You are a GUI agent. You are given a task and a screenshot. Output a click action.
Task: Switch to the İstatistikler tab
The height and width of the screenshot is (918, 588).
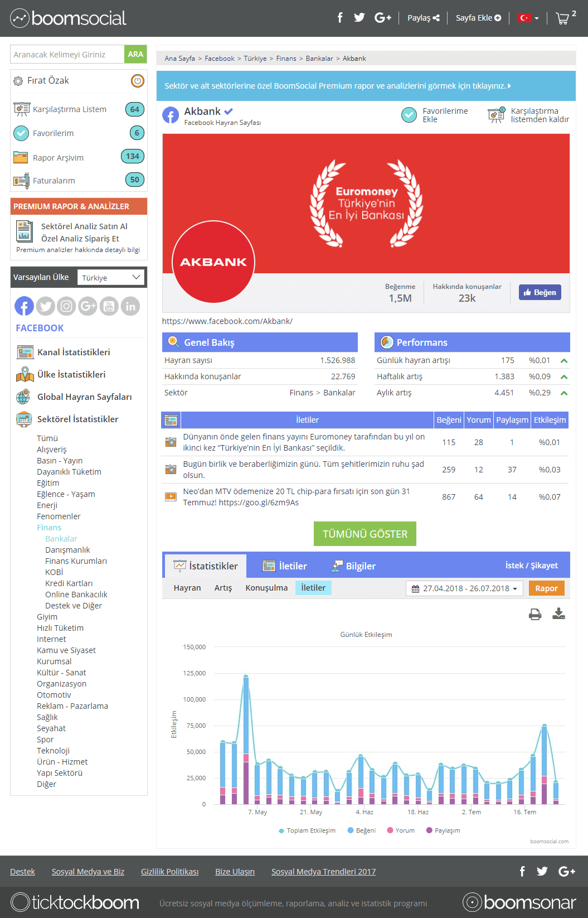click(205, 566)
